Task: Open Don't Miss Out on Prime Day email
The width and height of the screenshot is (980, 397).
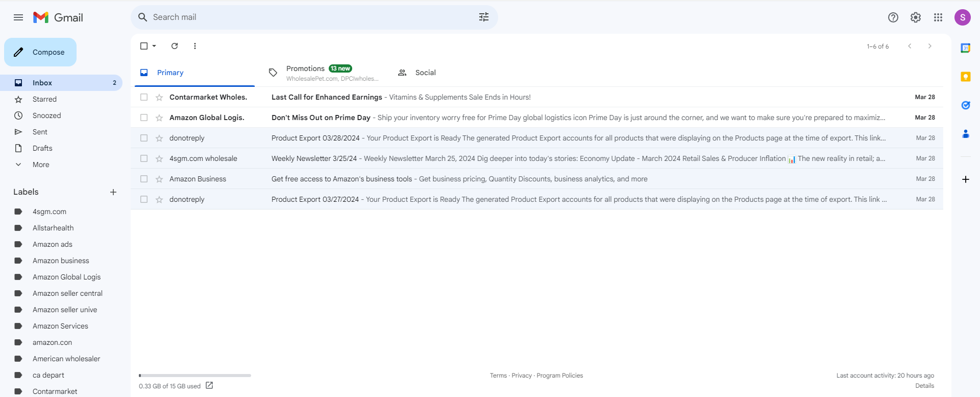Action: [x=537, y=118]
